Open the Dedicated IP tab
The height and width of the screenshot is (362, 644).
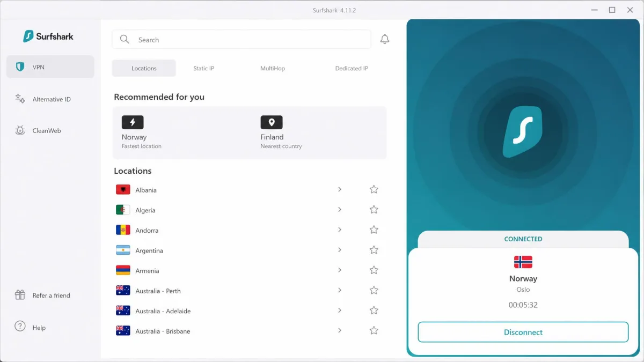352,68
